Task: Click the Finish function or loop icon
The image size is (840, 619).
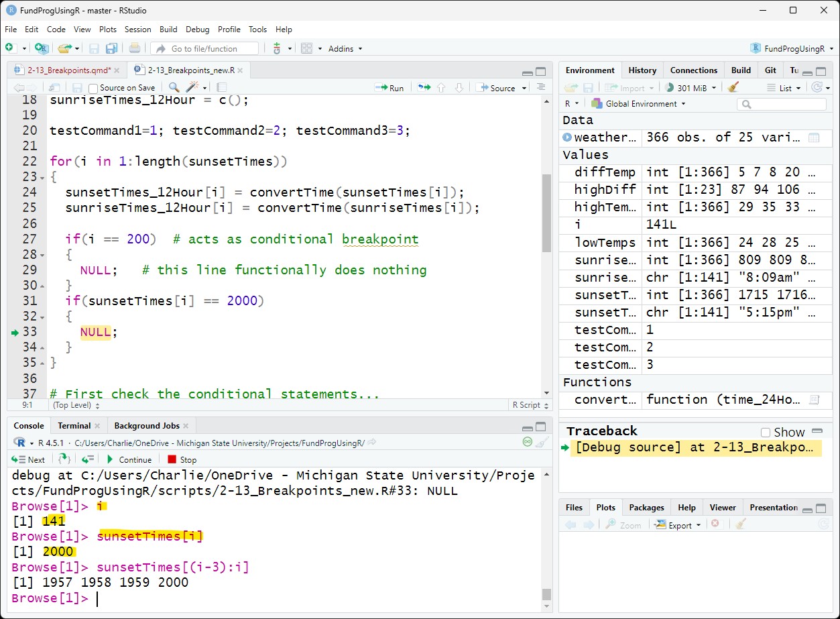Action: pos(88,459)
